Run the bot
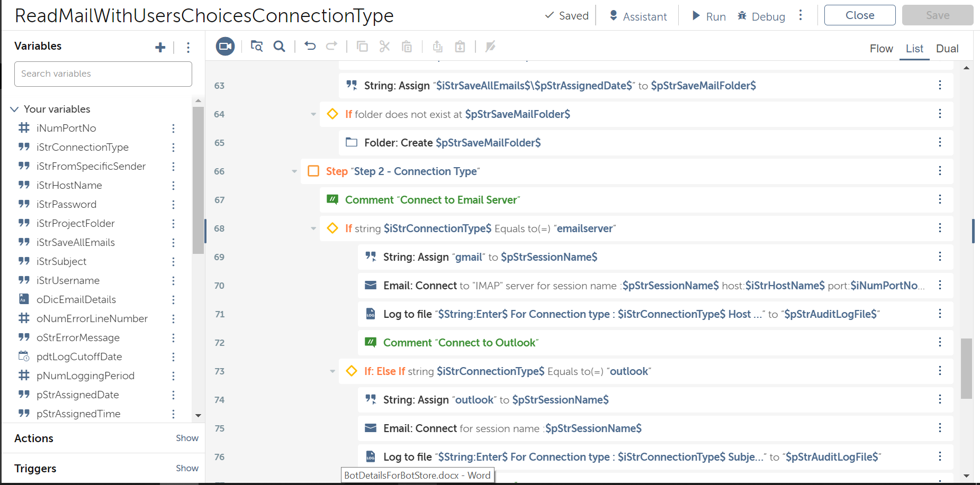Screen dimensions: 980x485 tap(709, 16)
